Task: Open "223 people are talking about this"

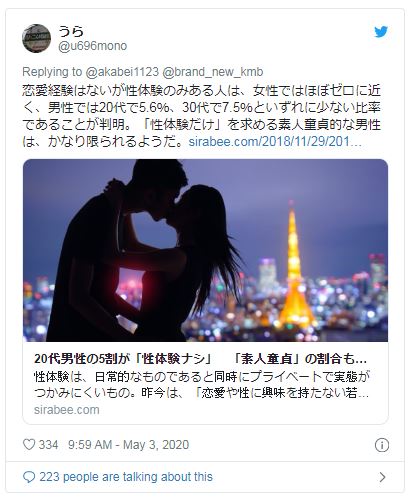Action: (x=126, y=477)
